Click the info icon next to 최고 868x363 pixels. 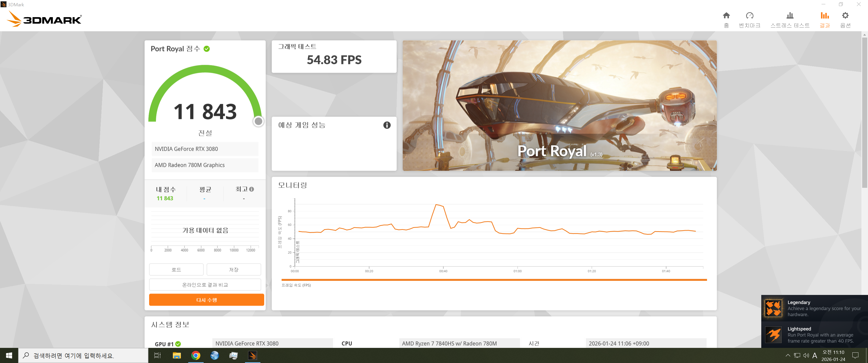point(251,189)
